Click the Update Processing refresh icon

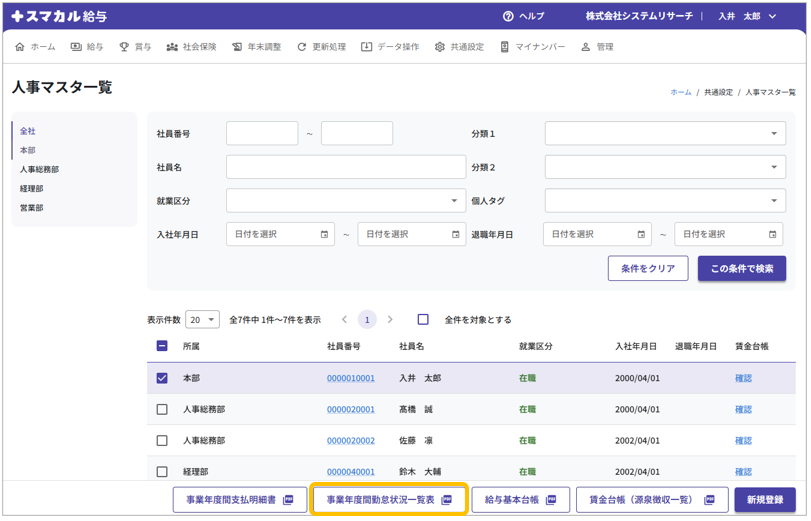pos(301,47)
